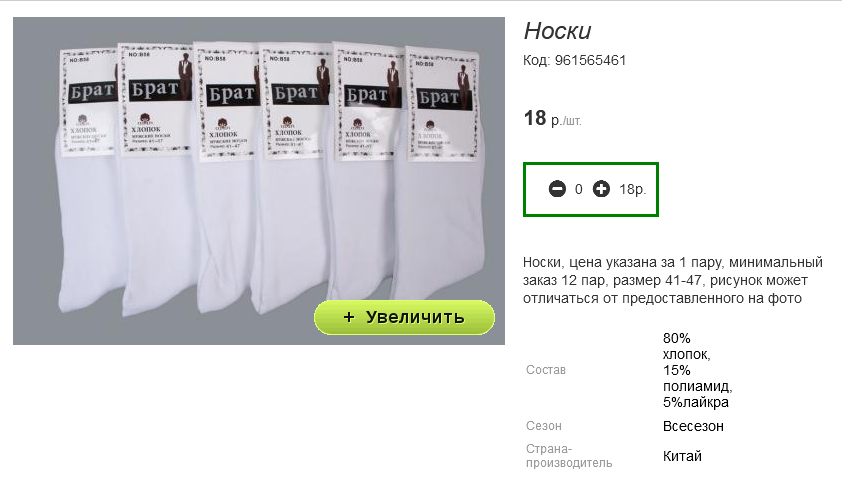Click the quantity value 0
The height and width of the screenshot is (495, 842).
pos(578,190)
